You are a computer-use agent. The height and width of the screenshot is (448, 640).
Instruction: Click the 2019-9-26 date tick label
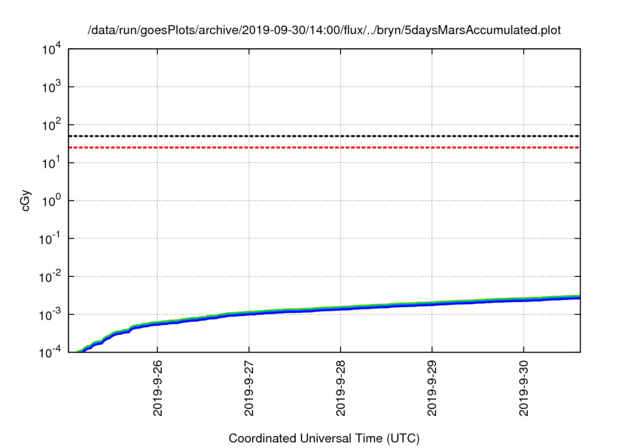(x=158, y=388)
